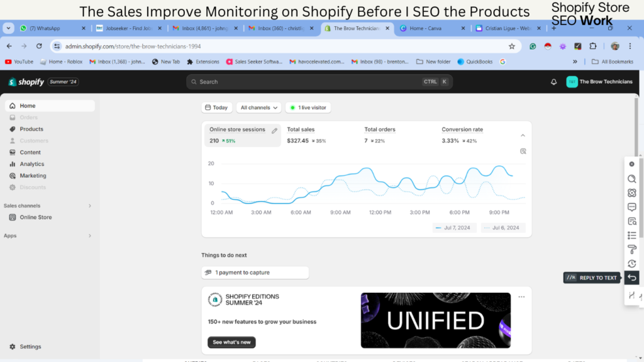The image size is (644, 362).
Task: Click the Summer '24 badge
Action: 64,82
